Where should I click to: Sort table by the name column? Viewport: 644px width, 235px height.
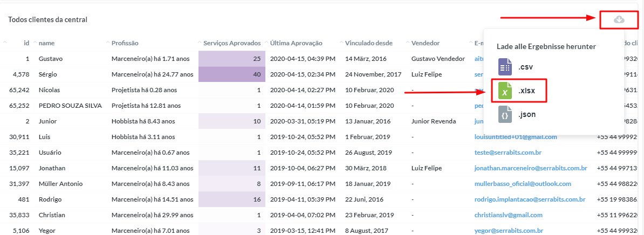(x=47, y=43)
